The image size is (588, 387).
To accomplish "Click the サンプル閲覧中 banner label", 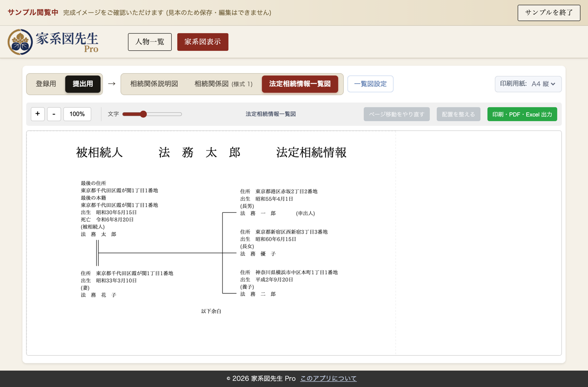I will [x=33, y=13].
